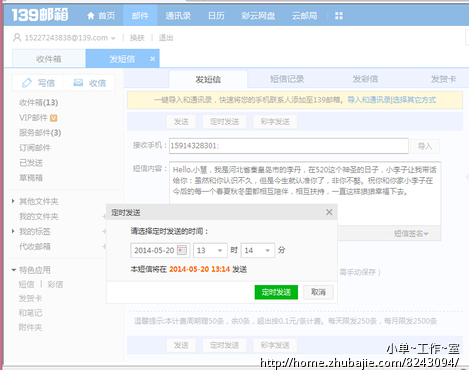Image resolution: width=469 pixels, height=370 pixels.
Task: Click the 写信 pencil icon
Action: [x=27, y=83]
